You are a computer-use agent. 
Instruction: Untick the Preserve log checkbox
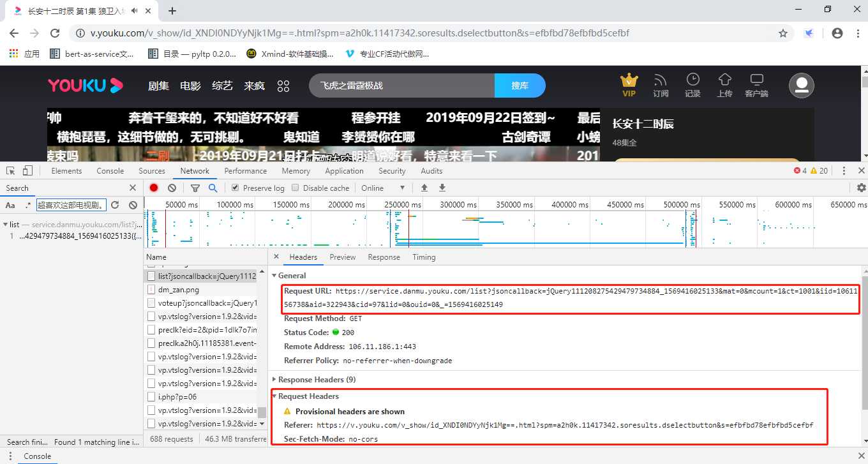pos(236,188)
